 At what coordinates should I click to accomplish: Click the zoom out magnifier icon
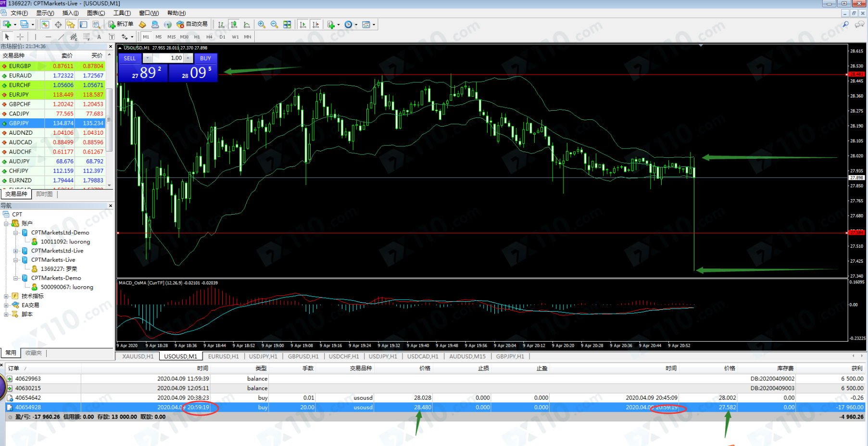click(274, 24)
